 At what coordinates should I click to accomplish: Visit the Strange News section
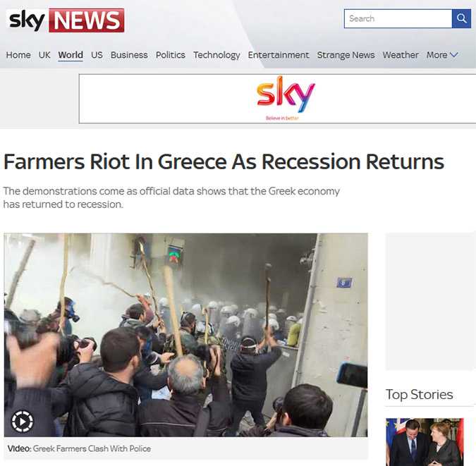346,55
